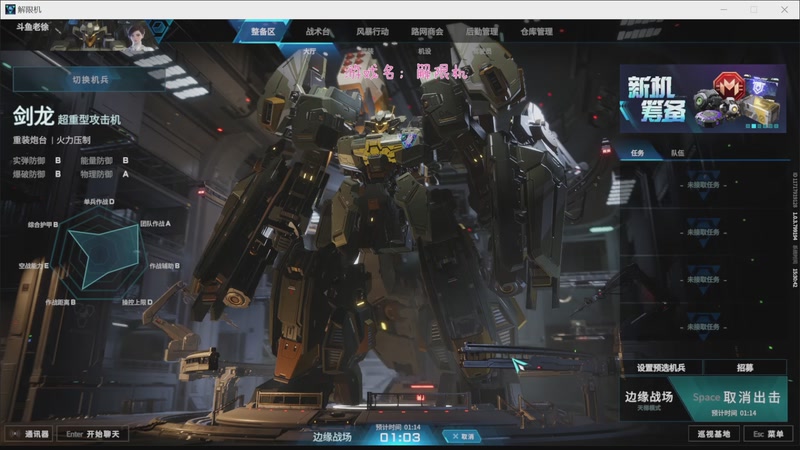Click the fourth 未接取任务 slot
The height and width of the screenshot is (450, 800).
click(x=703, y=327)
